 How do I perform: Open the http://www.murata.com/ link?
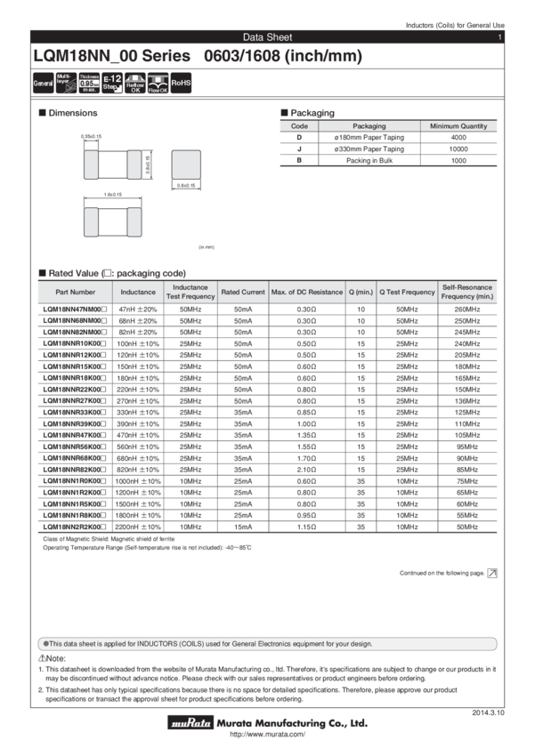[267, 735]
